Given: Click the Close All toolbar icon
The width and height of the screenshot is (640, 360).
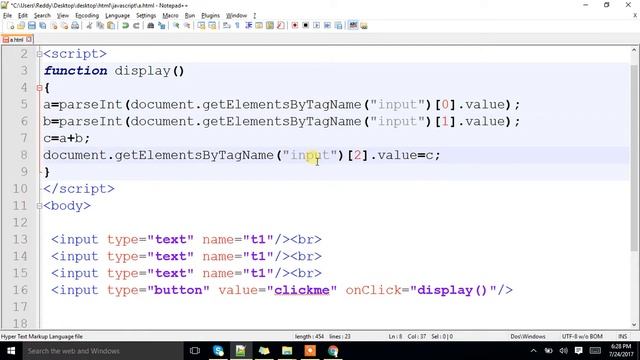Looking at the screenshot, I should tap(64, 26).
